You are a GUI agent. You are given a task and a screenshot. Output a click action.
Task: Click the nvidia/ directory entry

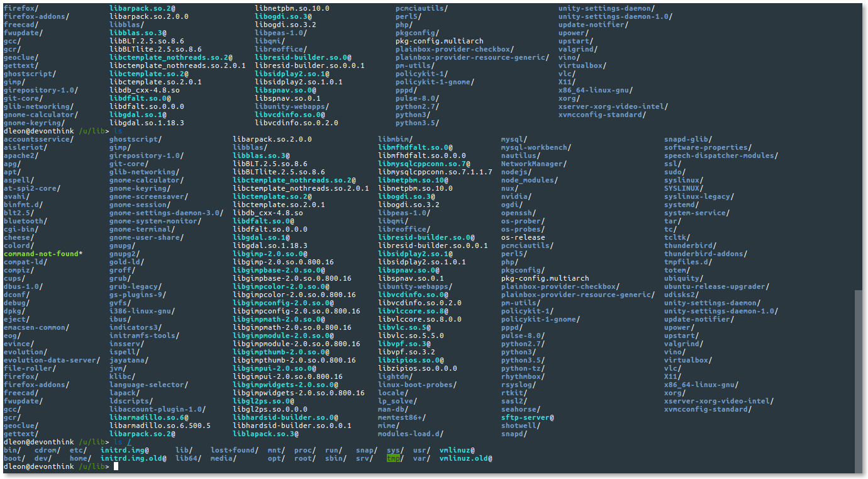pyautogui.click(x=517, y=196)
